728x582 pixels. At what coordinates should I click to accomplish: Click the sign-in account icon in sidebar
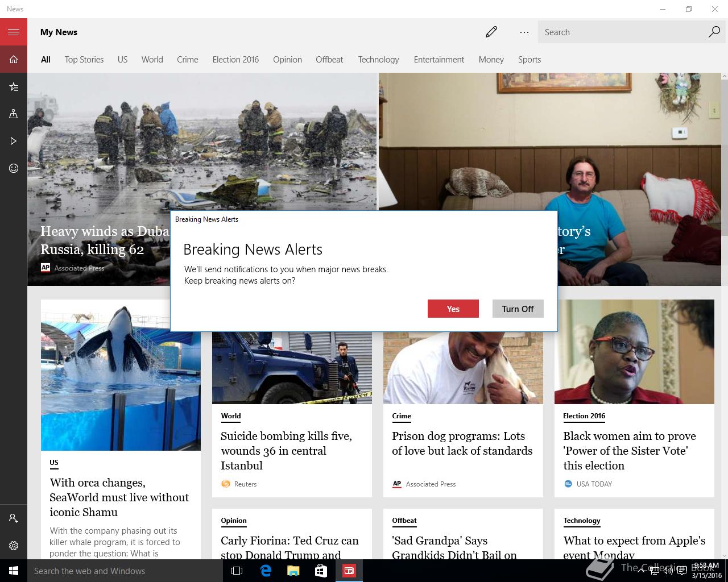coord(14,518)
